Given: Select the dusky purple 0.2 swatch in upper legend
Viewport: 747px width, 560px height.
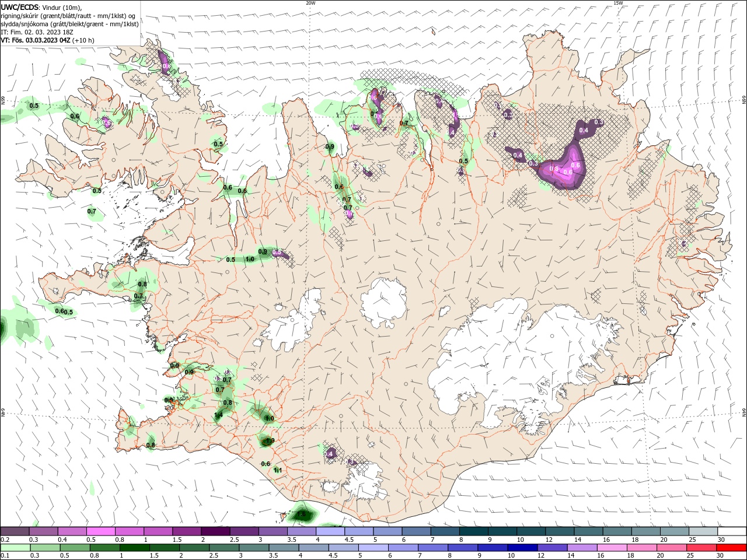Looking at the screenshot, I should (15, 531).
